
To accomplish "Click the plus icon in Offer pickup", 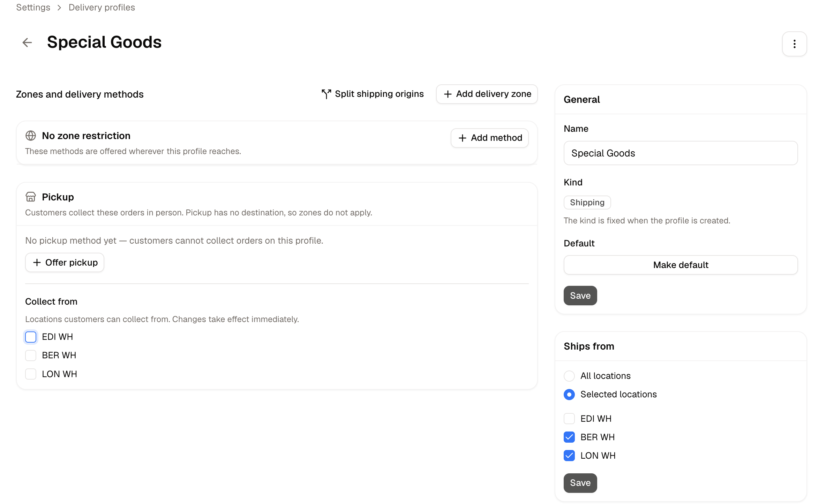I will click(x=37, y=262).
